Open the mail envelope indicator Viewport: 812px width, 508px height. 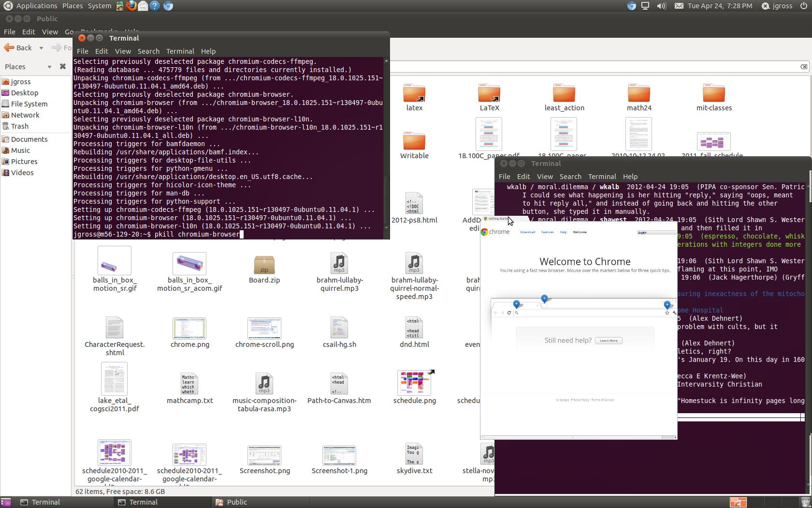678,6
